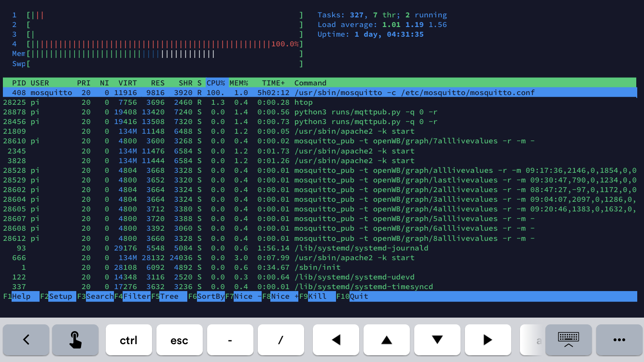Image resolution: width=644 pixels, height=362 pixels.
Task: Open F2 Setup in htop
Action: coord(58,296)
